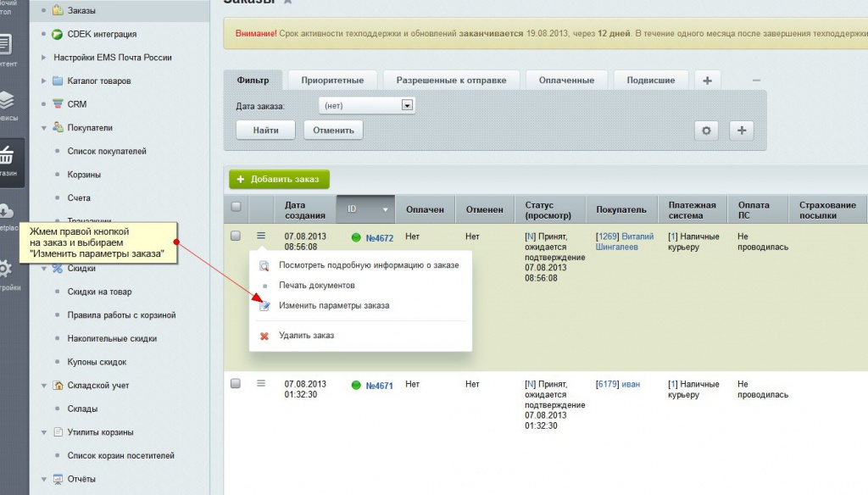Expand the Каталог товаров tree item
This screenshot has width=868, height=495.
(43, 81)
